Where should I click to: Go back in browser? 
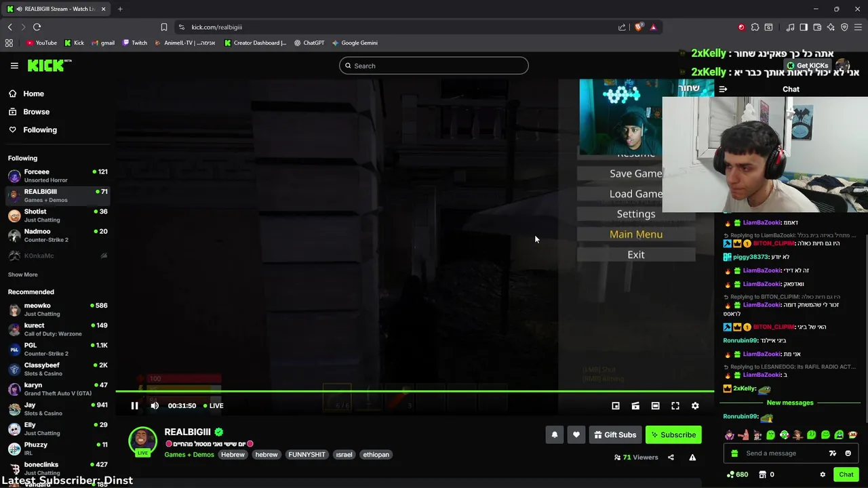coord(9,27)
